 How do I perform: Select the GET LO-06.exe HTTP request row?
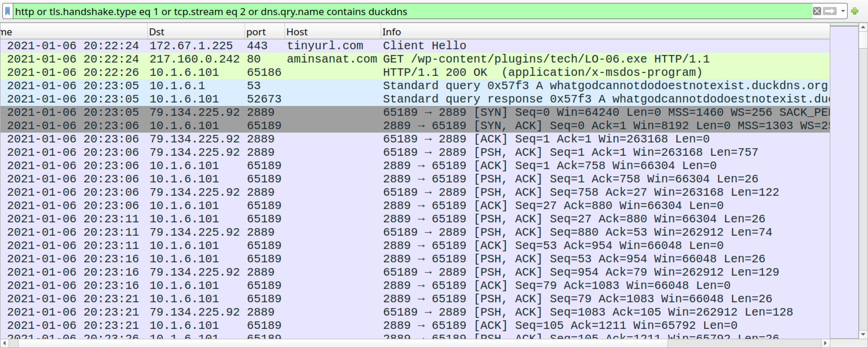tap(415, 59)
